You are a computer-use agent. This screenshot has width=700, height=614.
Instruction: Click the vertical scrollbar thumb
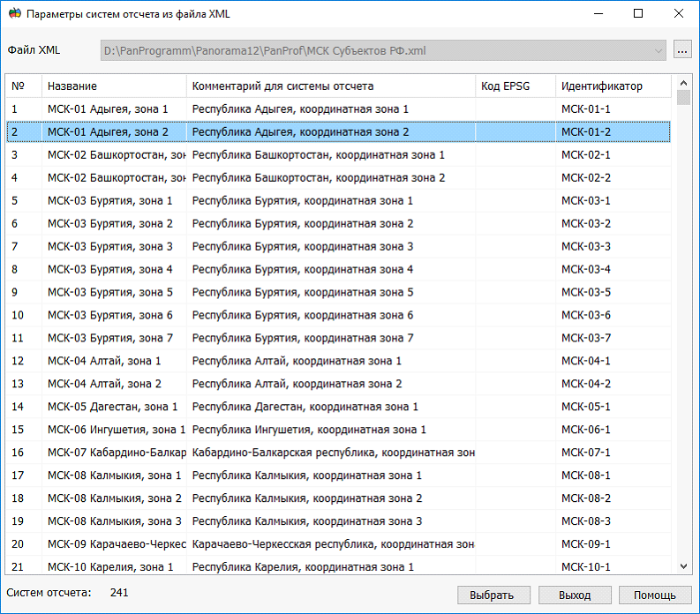click(683, 98)
